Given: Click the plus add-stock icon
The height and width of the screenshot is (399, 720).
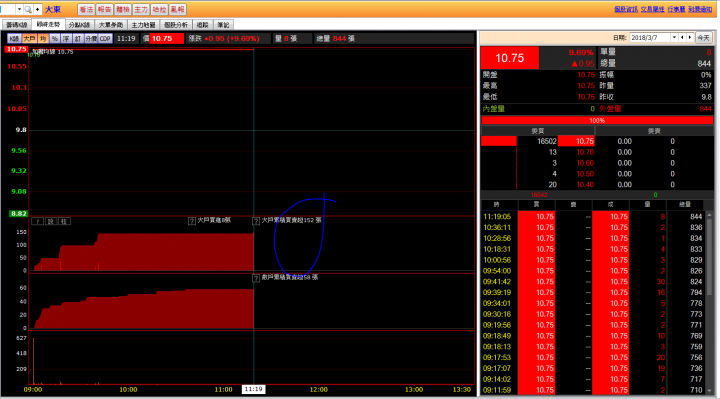Looking at the screenshot, I should (x=38, y=9).
